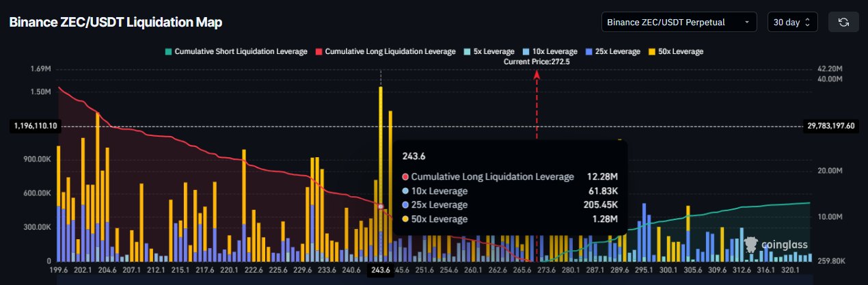The height and width of the screenshot is (285, 868).
Task: Toggle Cumulative Long Liquidation Leverage legend
Action: point(385,51)
